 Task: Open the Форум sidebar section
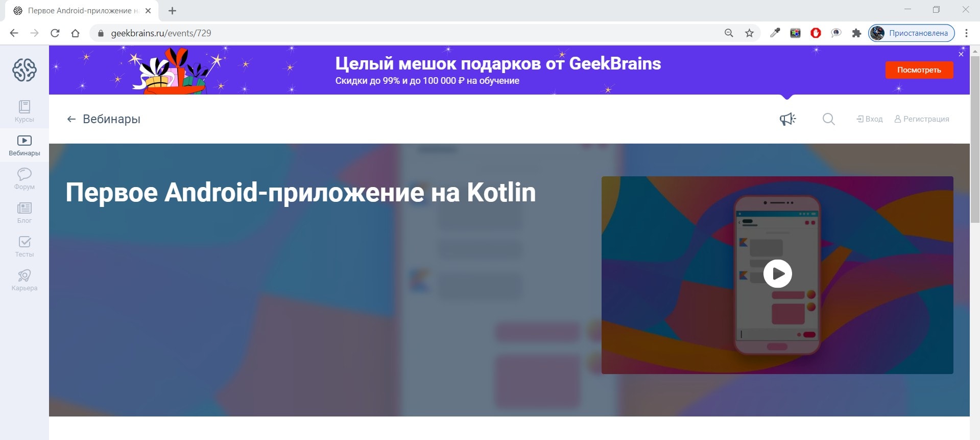[25, 179]
